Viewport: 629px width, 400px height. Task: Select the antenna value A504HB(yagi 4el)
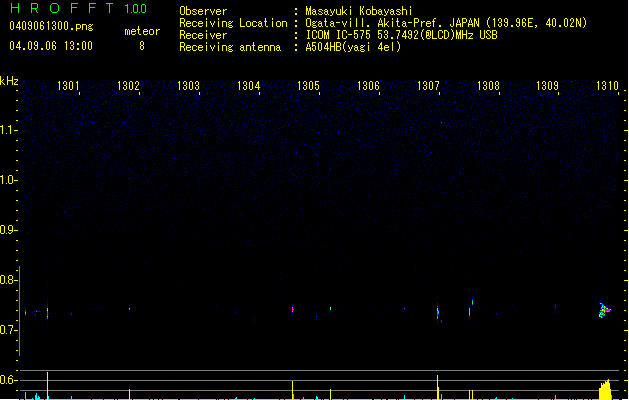click(353, 47)
